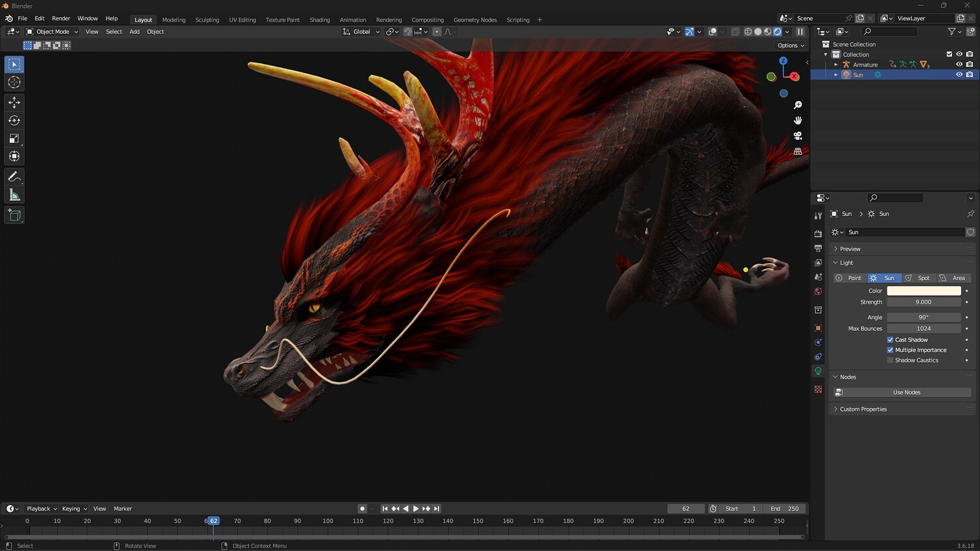Screen dimensions: 980x551
Task: Open the light Color swatch
Action: [x=924, y=291]
